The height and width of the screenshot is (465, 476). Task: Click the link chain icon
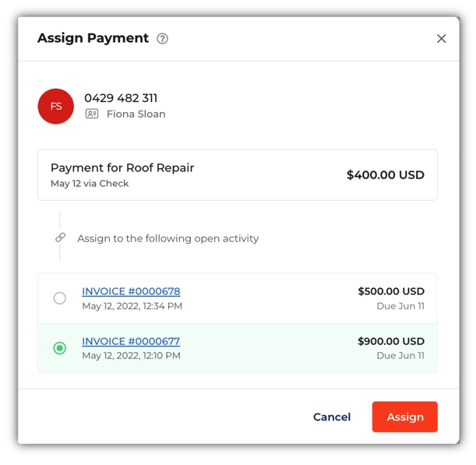(x=61, y=238)
